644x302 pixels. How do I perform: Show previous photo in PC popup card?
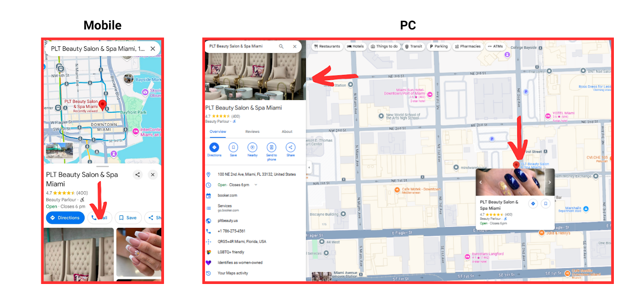[x=481, y=182]
